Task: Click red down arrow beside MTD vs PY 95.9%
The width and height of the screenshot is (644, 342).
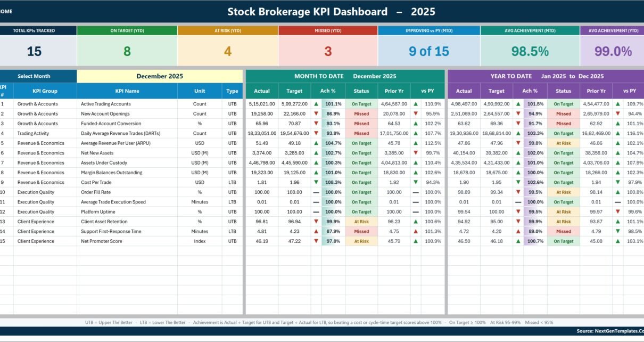Action: pyautogui.click(x=416, y=113)
